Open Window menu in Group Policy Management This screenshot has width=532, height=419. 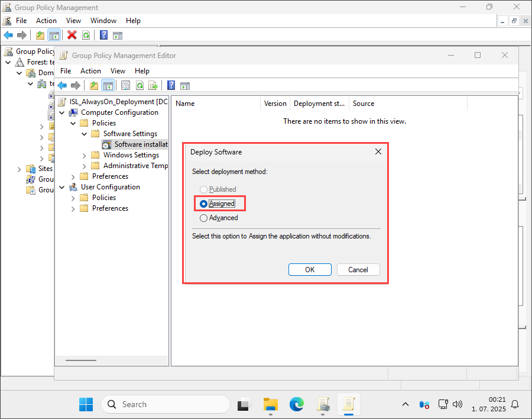pyautogui.click(x=103, y=20)
